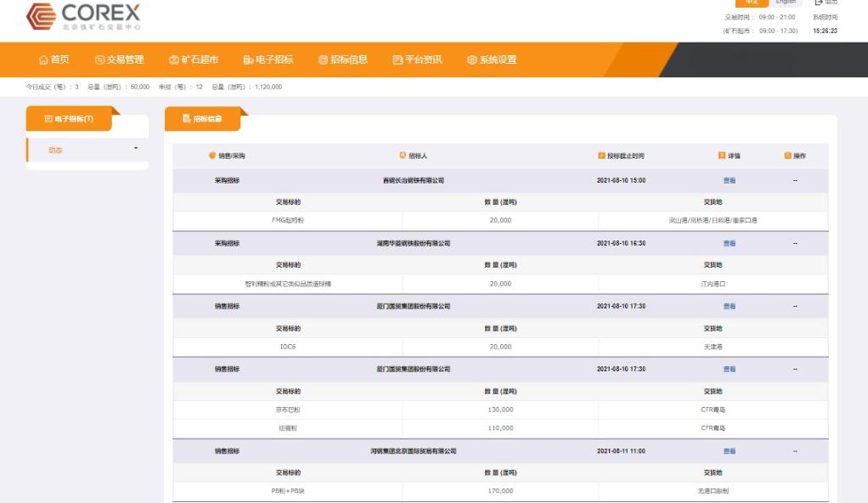868x503 pixels.
Task: Select the 招标信息 panel tab
Action: click(x=202, y=119)
